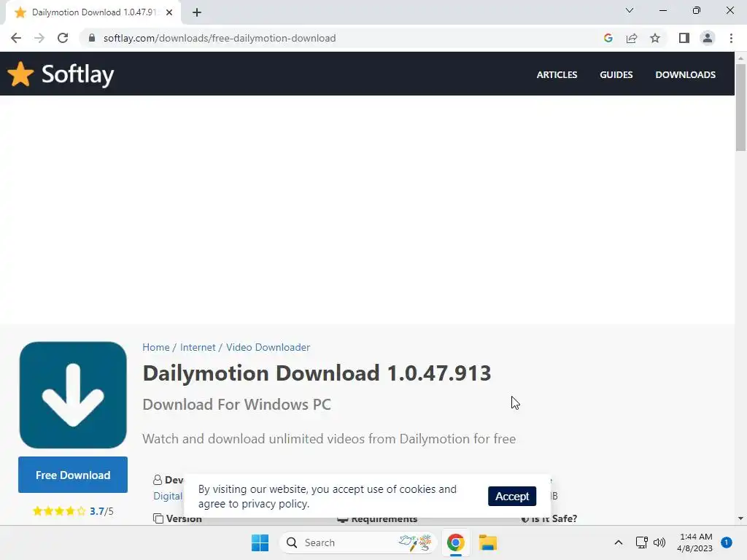Viewport: 747px width, 560px height.
Task: Open the notification badge icon
Action: (x=727, y=542)
